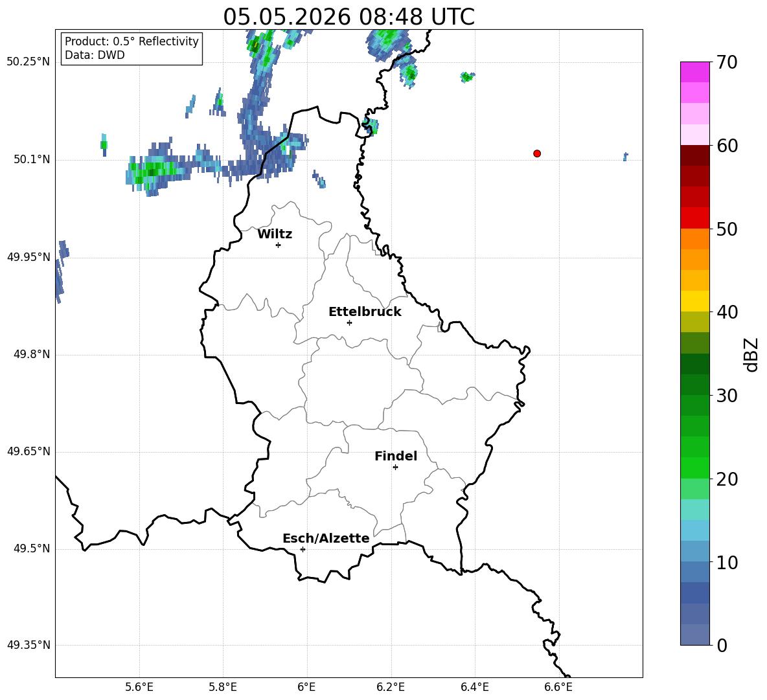Click the 6°E longitude tick label
This screenshot has height=700, width=767.
pyautogui.click(x=306, y=687)
